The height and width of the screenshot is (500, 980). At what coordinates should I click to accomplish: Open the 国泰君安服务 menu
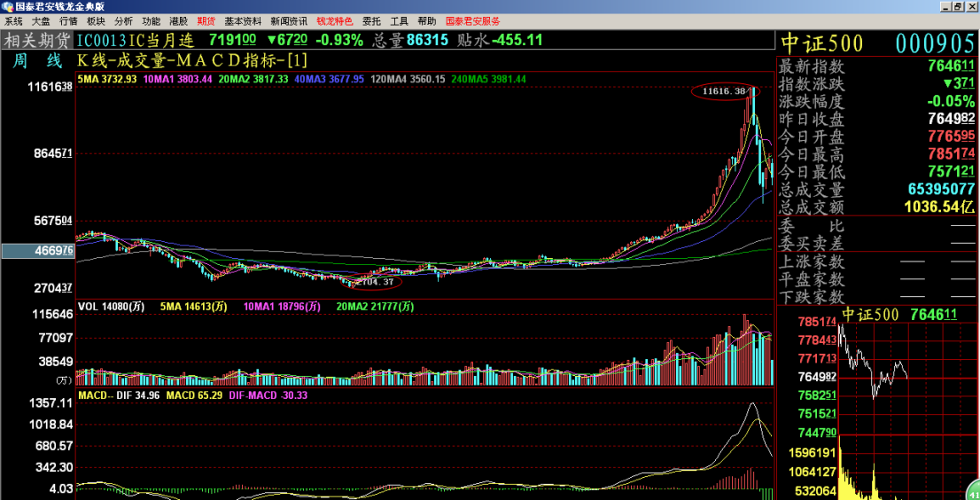[472, 21]
